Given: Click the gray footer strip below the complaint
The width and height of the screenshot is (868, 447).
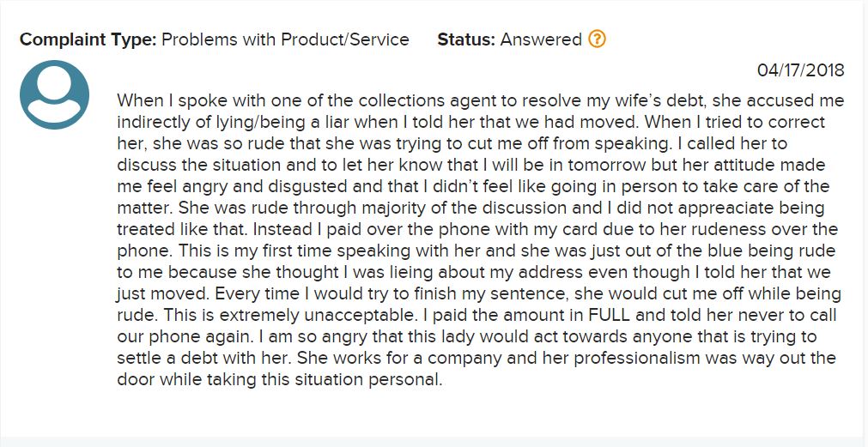Looking at the screenshot, I should (434, 442).
